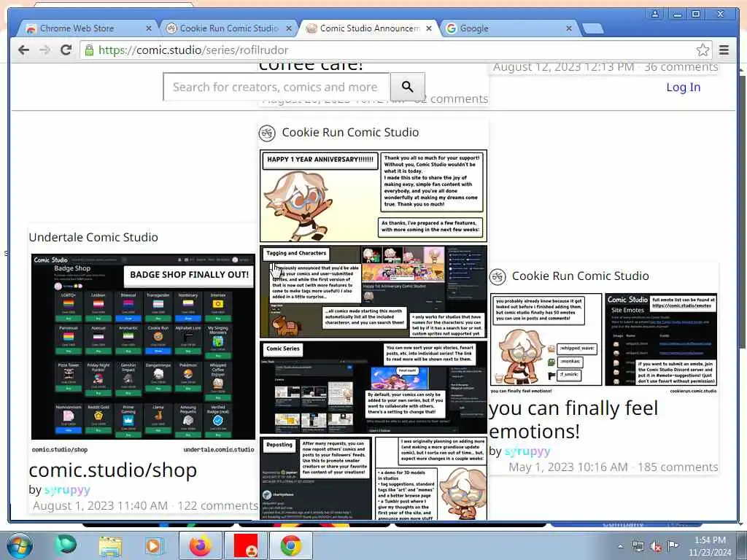Image resolution: width=747 pixels, height=560 pixels.
Task: Close the Chrome Web Store tab
Action: click(x=148, y=28)
